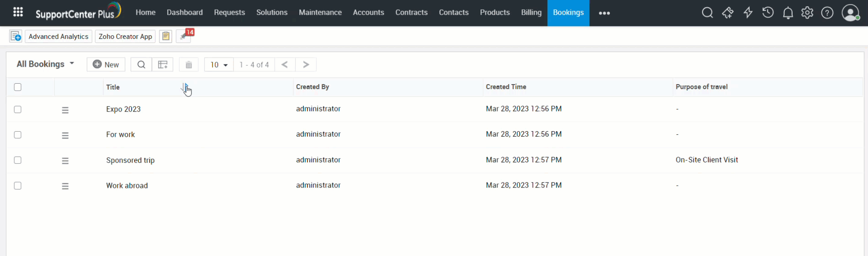The width and height of the screenshot is (868, 256).
Task: Click the New booking button
Action: point(106,64)
